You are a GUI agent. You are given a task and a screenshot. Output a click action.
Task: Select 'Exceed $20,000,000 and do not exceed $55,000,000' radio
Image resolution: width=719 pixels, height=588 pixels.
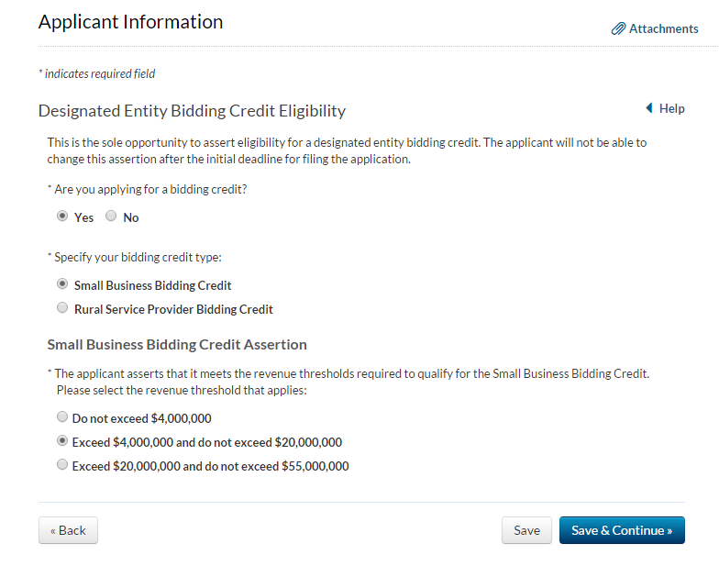click(62, 465)
